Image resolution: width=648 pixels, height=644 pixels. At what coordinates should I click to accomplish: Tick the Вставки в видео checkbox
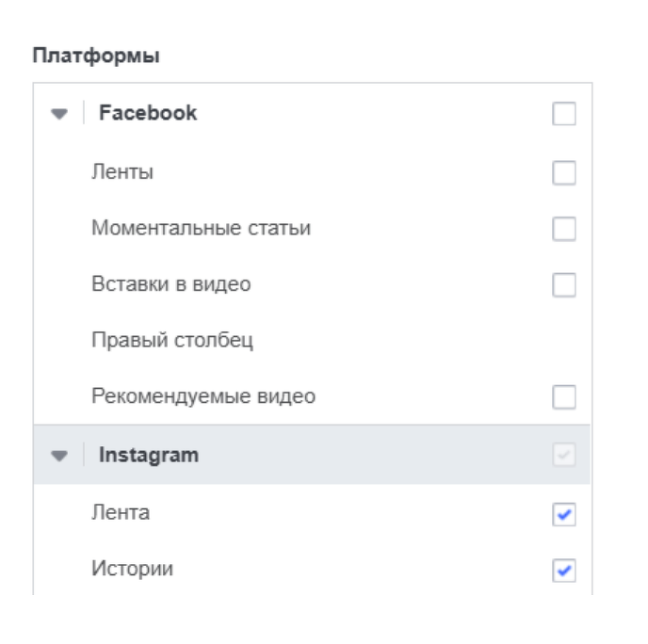(x=564, y=285)
